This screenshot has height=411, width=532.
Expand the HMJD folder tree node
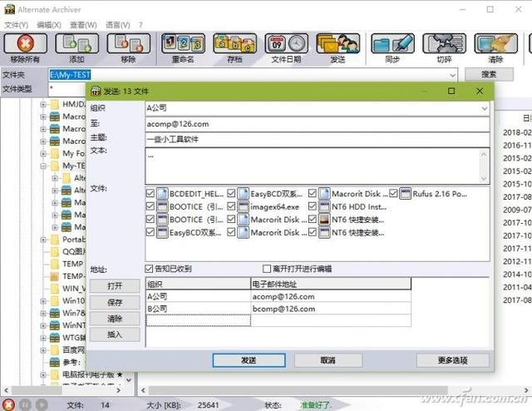point(43,104)
